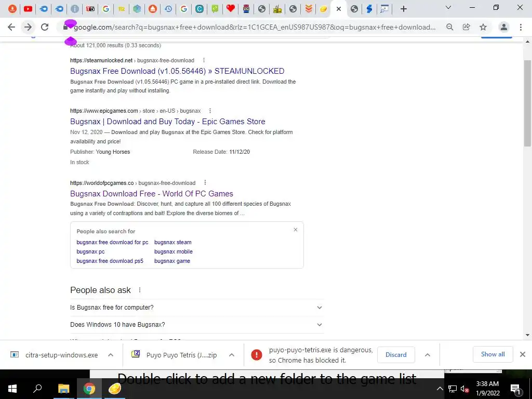Image resolution: width=532 pixels, height=399 pixels.
Task: Open the Puyo Puyo Tetris zip download
Action: [174, 355]
